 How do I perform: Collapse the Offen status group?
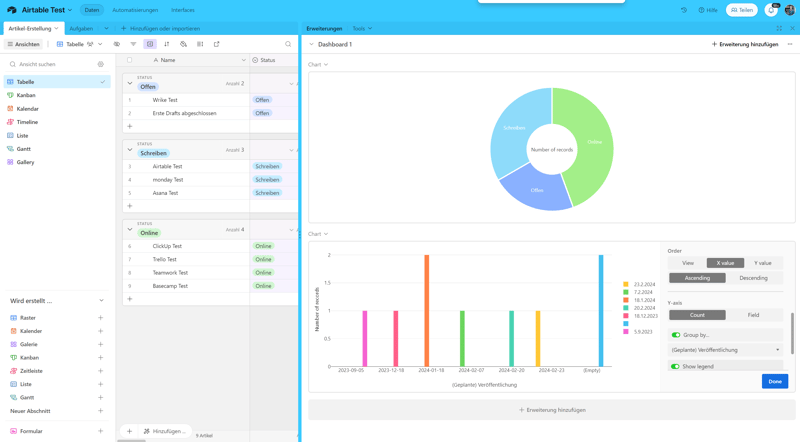(130, 83)
